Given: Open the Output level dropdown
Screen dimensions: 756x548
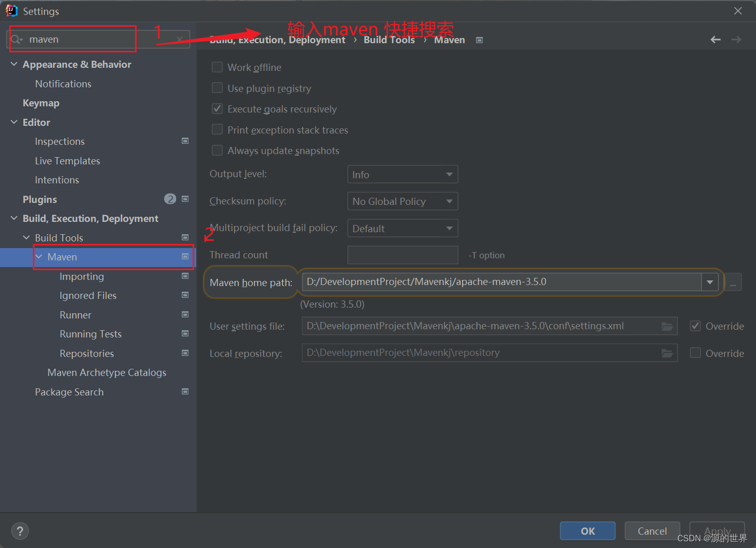Looking at the screenshot, I should [403, 174].
